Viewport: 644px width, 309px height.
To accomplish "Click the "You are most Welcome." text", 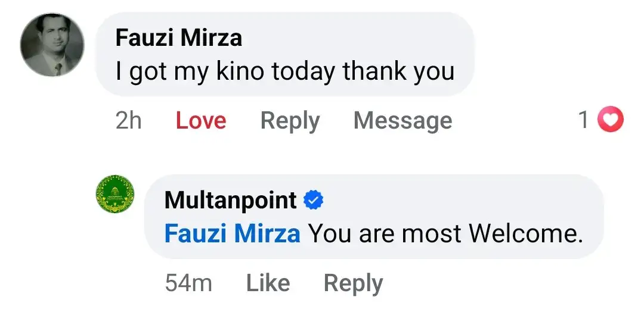I will coord(445,234).
